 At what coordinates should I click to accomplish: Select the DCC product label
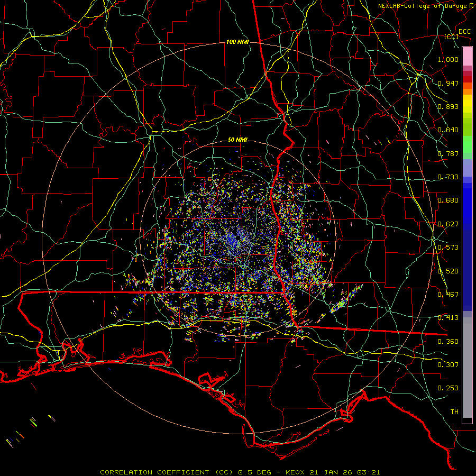(x=464, y=32)
